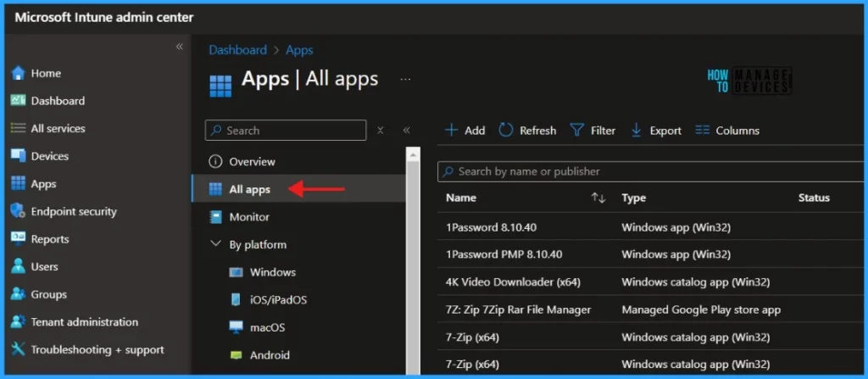This screenshot has width=868, height=379.
Task: Click the Endpoint security shield icon
Action: (x=19, y=211)
